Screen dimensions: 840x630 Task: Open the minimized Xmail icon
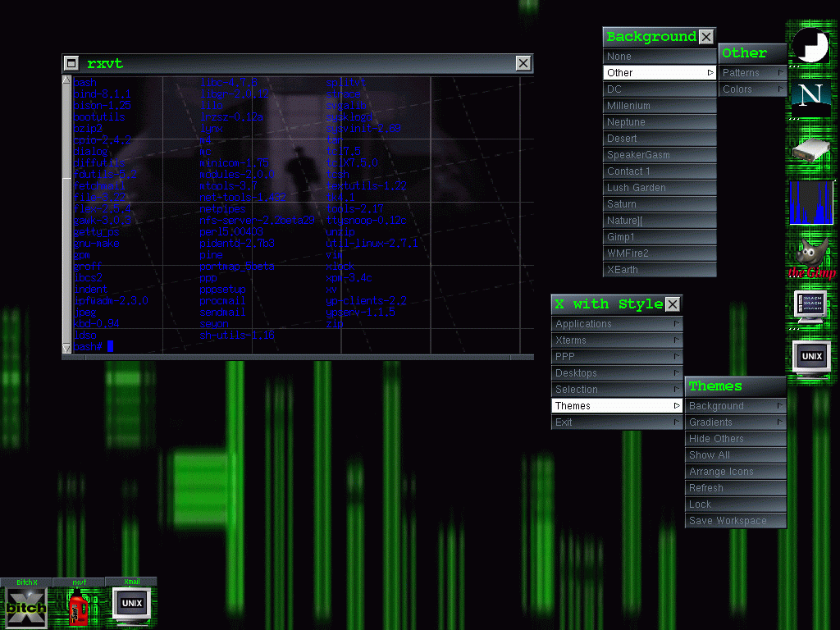coord(131,606)
